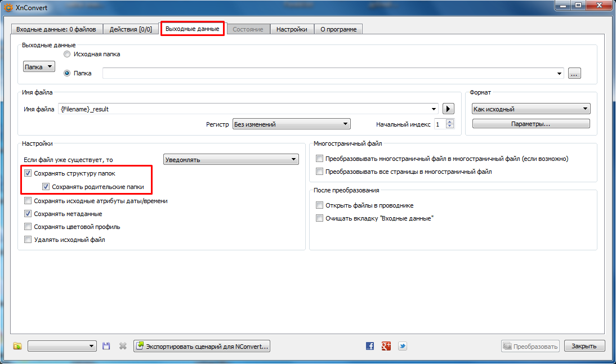Open the 'Как исходный' format dropdown
Image resolution: width=616 pixels, height=364 pixels.
[x=531, y=109]
